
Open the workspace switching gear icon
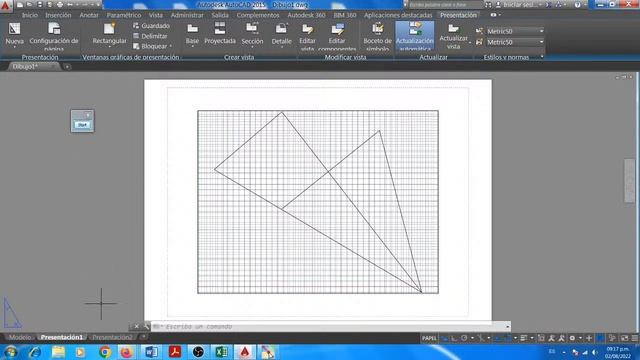pos(572,338)
